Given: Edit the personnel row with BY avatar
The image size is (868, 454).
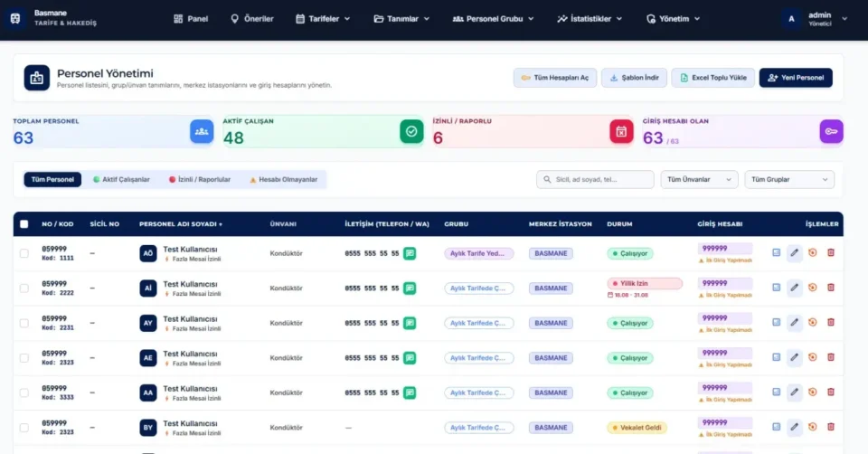Looking at the screenshot, I should (x=795, y=428).
